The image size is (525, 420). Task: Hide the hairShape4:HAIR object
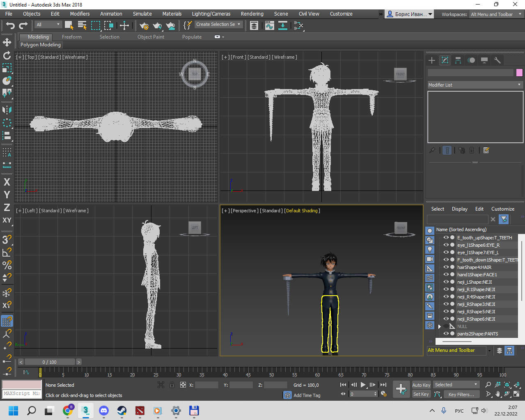pyautogui.click(x=446, y=267)
